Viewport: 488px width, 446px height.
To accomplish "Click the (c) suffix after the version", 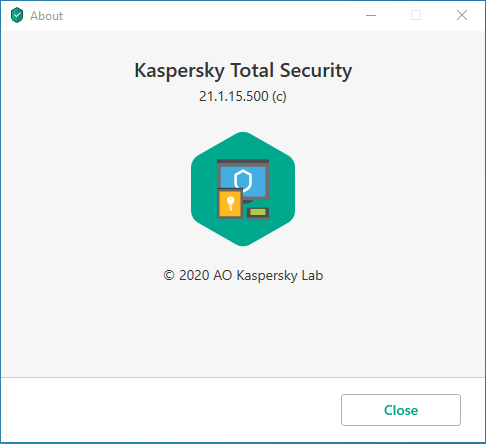I will (279, 97).
